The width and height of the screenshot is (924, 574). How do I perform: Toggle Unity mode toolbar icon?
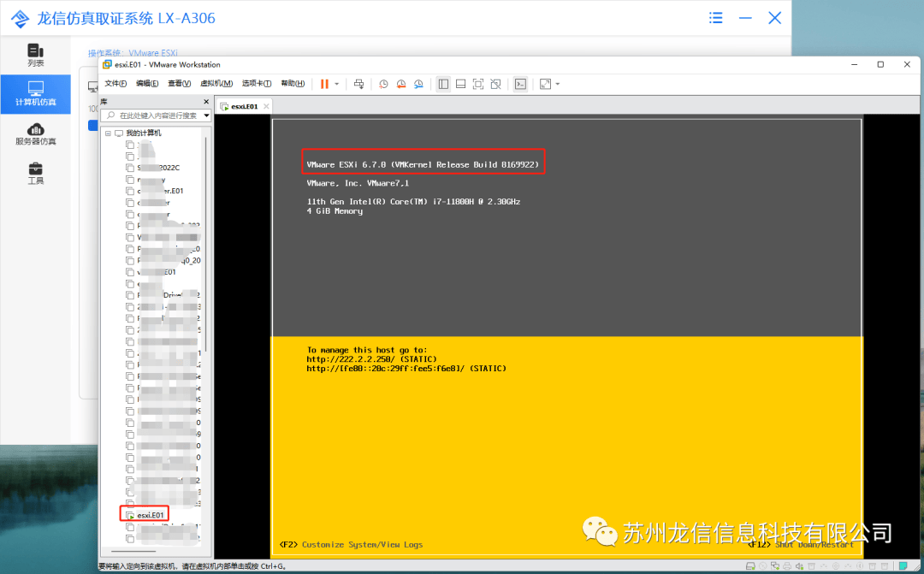coord(495,84)
